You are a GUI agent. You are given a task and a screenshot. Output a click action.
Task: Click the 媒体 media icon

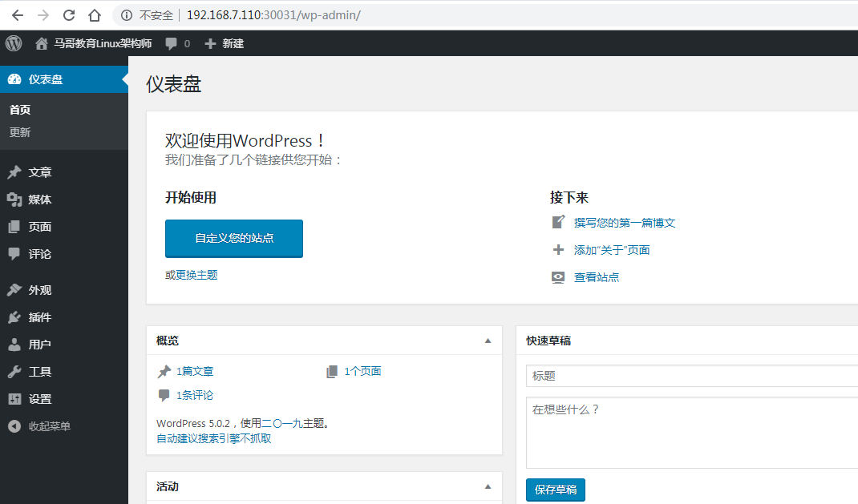[14, 200]
